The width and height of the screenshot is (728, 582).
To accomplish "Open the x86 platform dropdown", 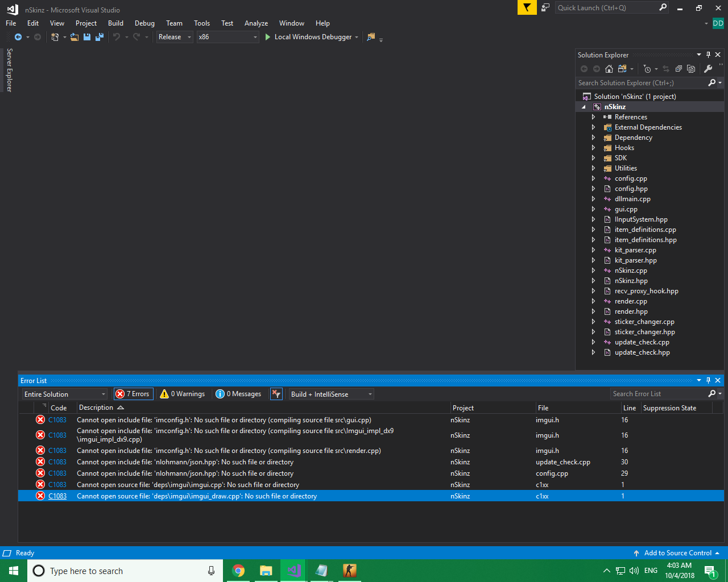I will tap(228, 37).
